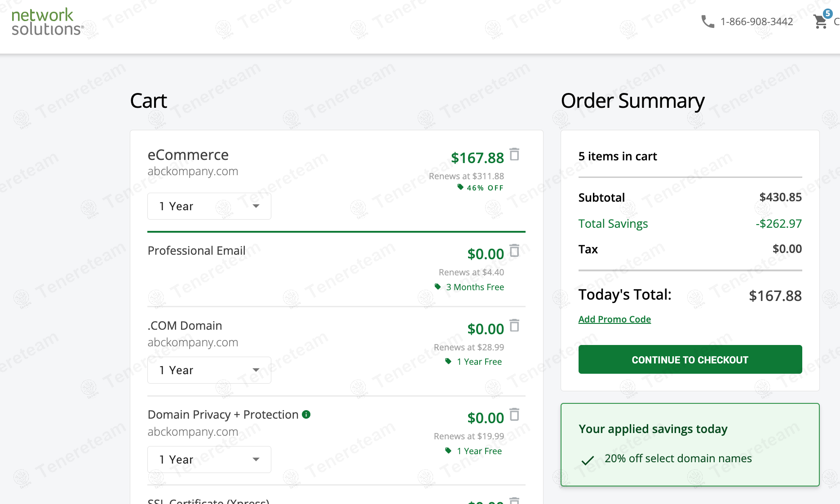Remove Domain Privacy + Protection from cart

coord(514,415)
